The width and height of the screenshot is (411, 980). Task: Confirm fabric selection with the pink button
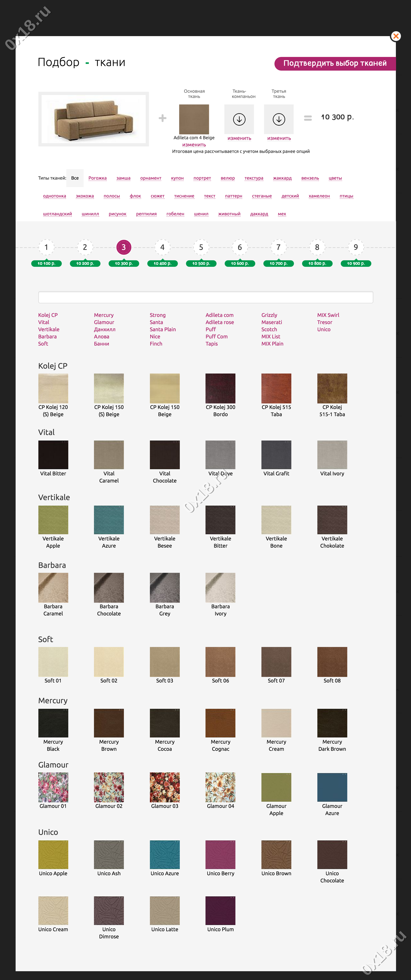pos(335,63)
